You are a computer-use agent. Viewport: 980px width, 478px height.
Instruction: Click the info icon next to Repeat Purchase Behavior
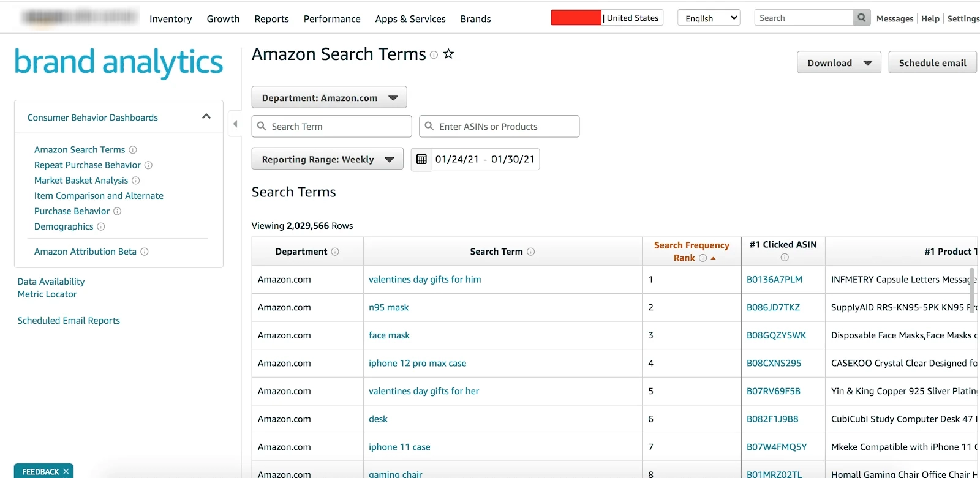148,165
